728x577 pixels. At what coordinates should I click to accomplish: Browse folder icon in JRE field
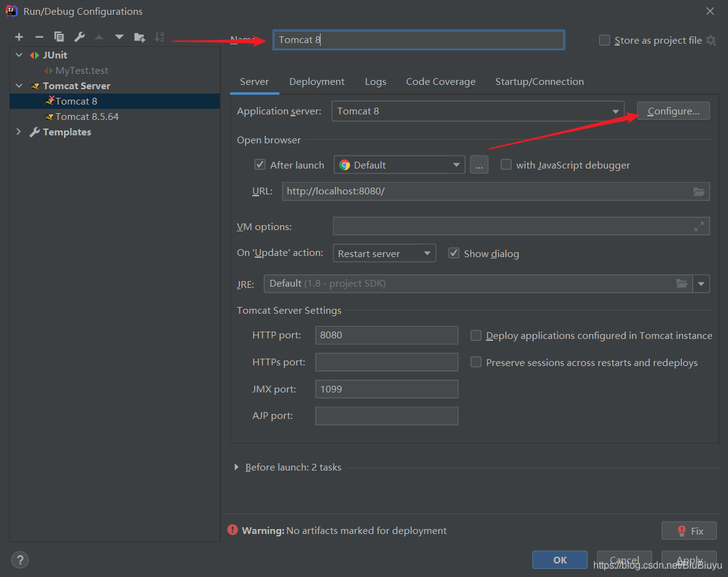(x=682, y=284)
